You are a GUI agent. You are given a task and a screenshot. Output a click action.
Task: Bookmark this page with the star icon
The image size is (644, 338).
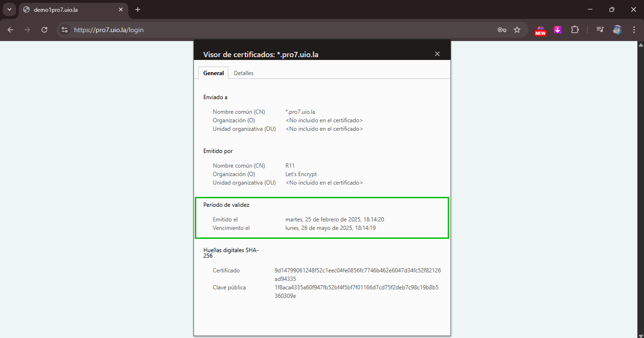(x=517, y=30)
